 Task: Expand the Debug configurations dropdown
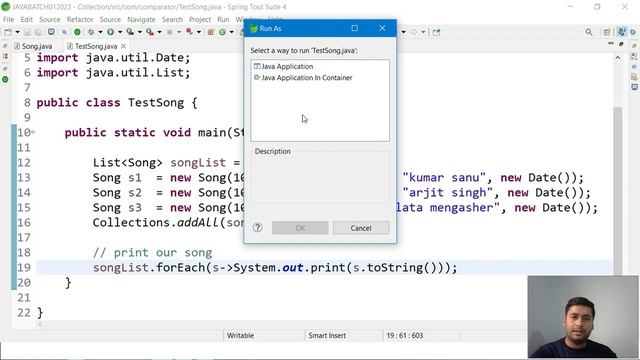100,32
